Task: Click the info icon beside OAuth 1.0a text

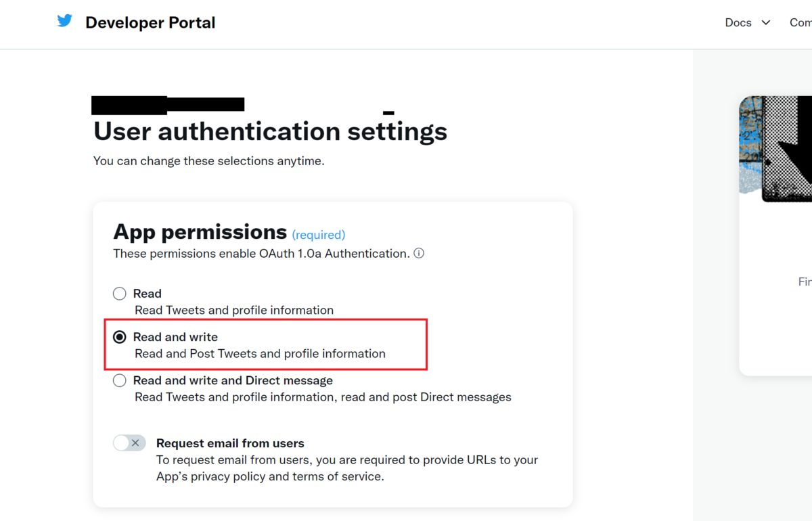Action: click(x=419, y=253)
